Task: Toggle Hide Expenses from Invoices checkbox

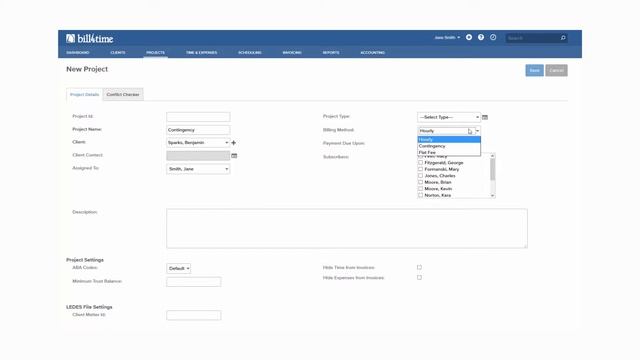Action: coord(419,278)
